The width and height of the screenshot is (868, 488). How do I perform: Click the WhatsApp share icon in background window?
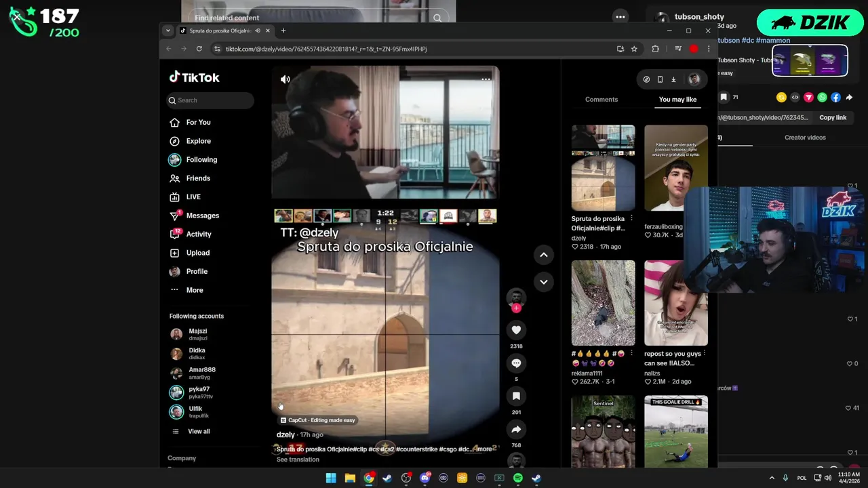point(822,98)
